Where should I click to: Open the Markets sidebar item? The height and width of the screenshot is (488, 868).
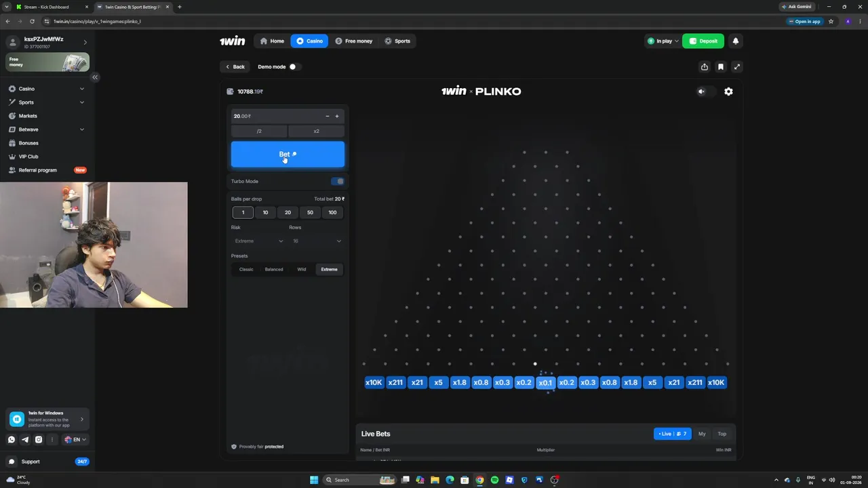28,116
